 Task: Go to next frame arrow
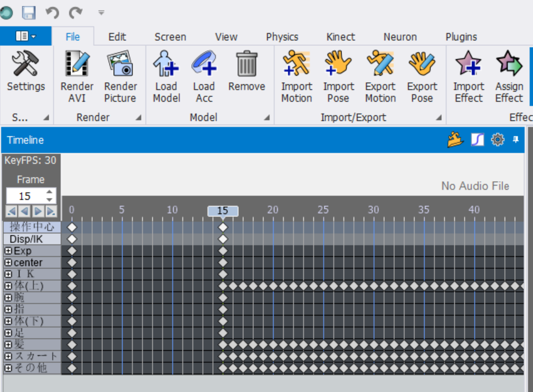click(x=38, y=211)
